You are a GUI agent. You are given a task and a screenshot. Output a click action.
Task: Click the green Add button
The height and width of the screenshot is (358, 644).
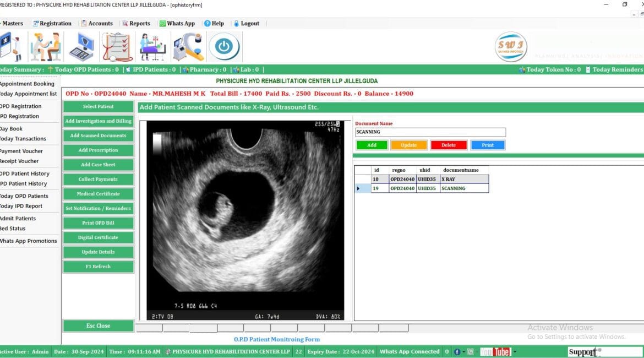(x=372, y=145)
